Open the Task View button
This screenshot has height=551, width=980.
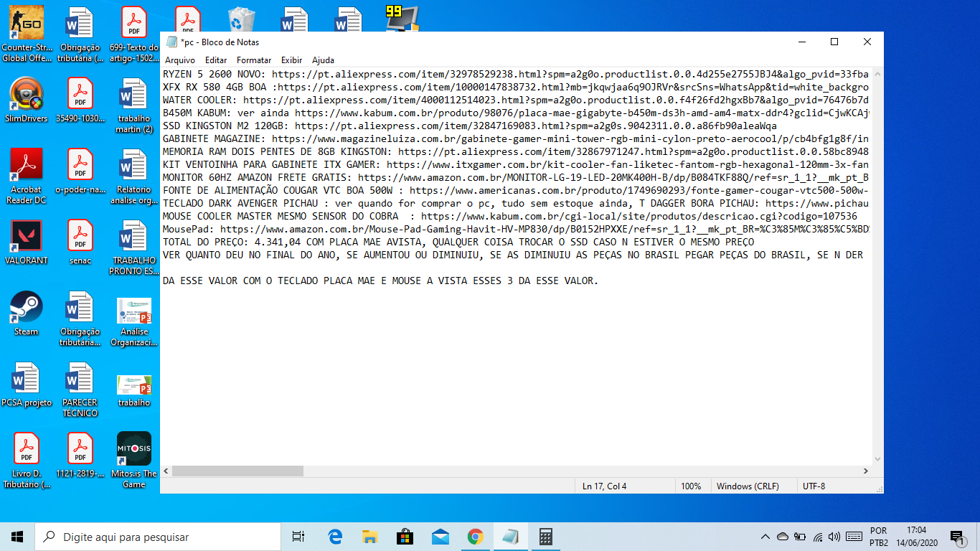(298, 537)
